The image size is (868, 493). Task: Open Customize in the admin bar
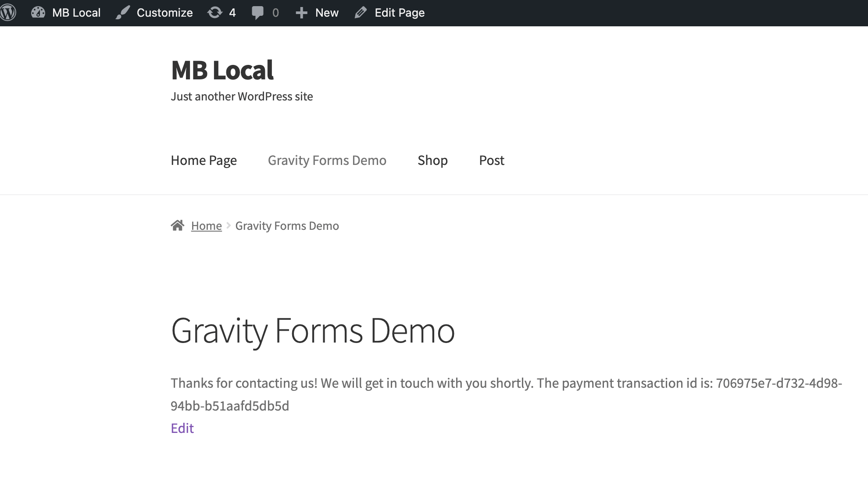point(164,13)
